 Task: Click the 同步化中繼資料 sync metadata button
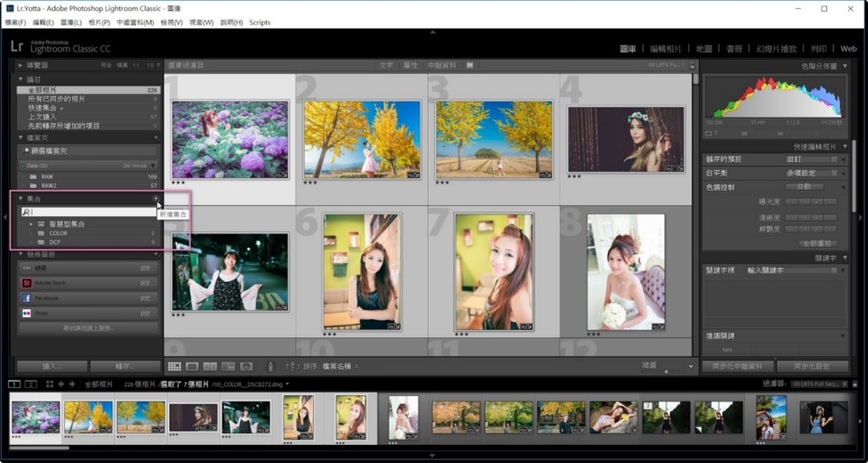click(x=738, y=366)
